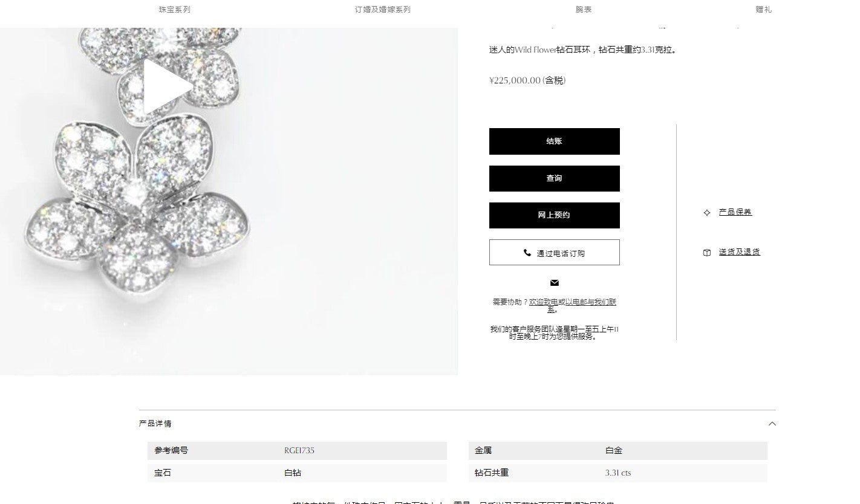Image resolution: width=860 pixels, height=504 pixels.
Task: Click the phone icon in 通过电话订购
Action: 527,253
